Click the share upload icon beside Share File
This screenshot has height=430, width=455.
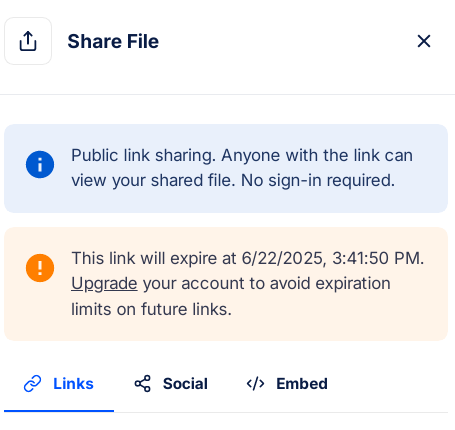[x=28, y=41]
